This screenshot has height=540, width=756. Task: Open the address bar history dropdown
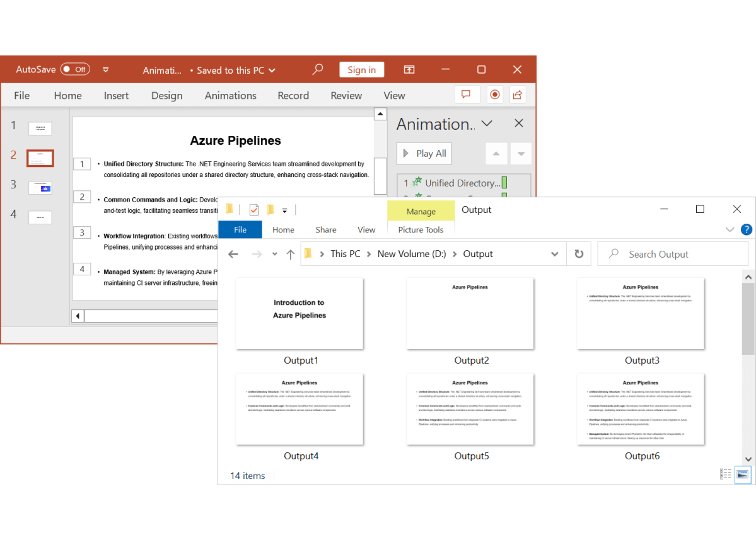pyautogui.click(x=554, y=254)
